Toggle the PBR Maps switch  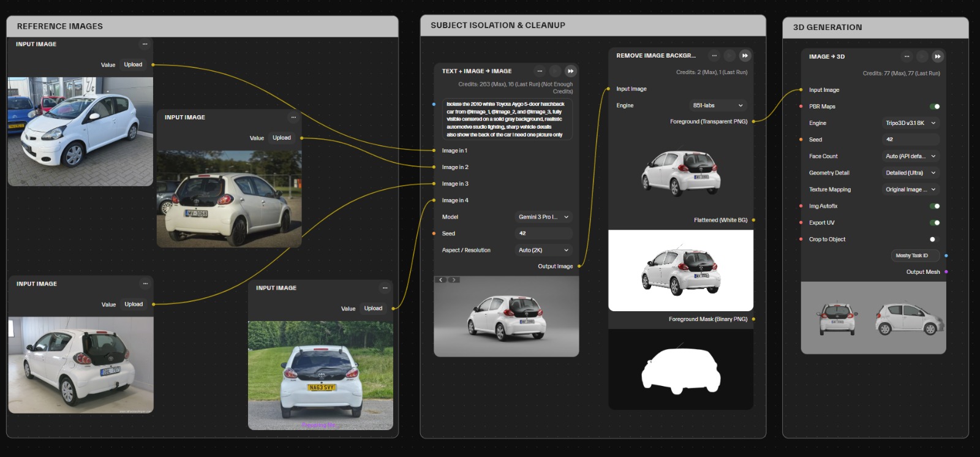coord(935,107)
